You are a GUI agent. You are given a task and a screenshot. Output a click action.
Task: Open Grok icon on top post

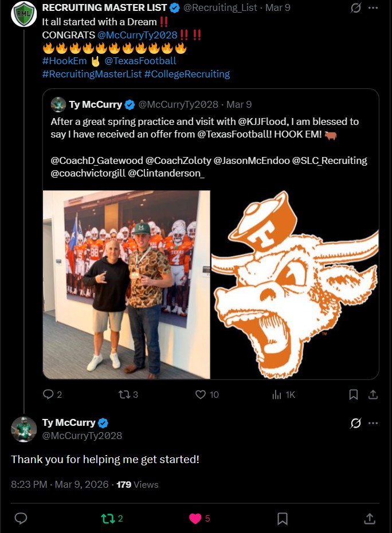coord(355,8)
